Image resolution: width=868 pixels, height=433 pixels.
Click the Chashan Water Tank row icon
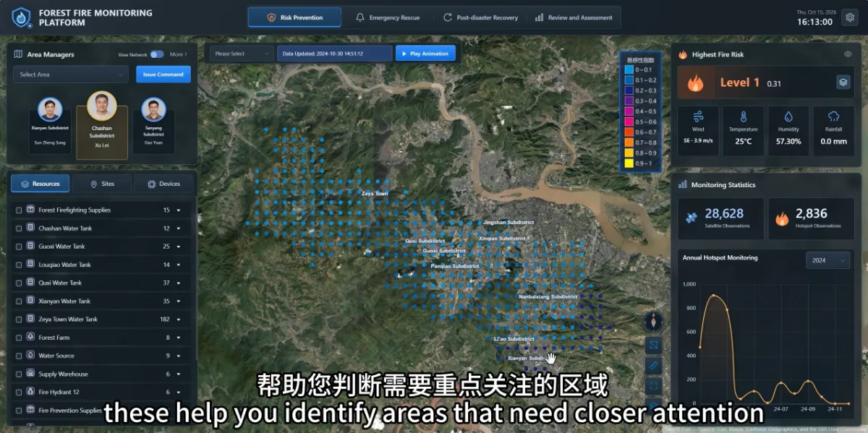pos(30,228)
